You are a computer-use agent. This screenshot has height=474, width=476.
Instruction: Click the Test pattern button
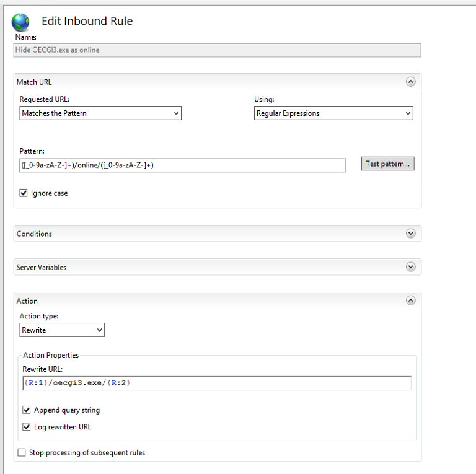click(x=387, y=164)
